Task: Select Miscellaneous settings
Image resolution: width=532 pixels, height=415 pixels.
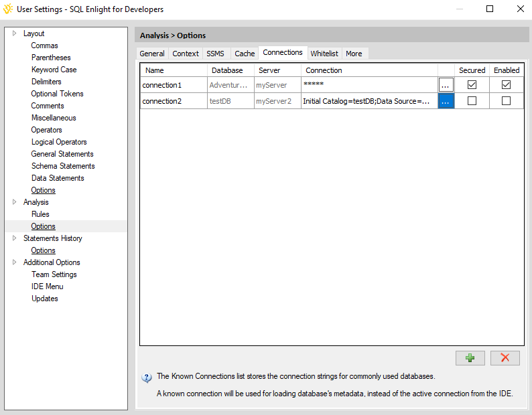Action: pyautogui.click(x=54, y=118)
